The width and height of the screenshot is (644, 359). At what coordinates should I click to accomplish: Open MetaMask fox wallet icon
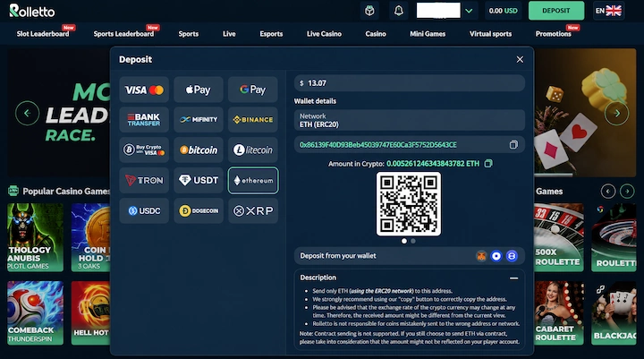tap(481, 256)
